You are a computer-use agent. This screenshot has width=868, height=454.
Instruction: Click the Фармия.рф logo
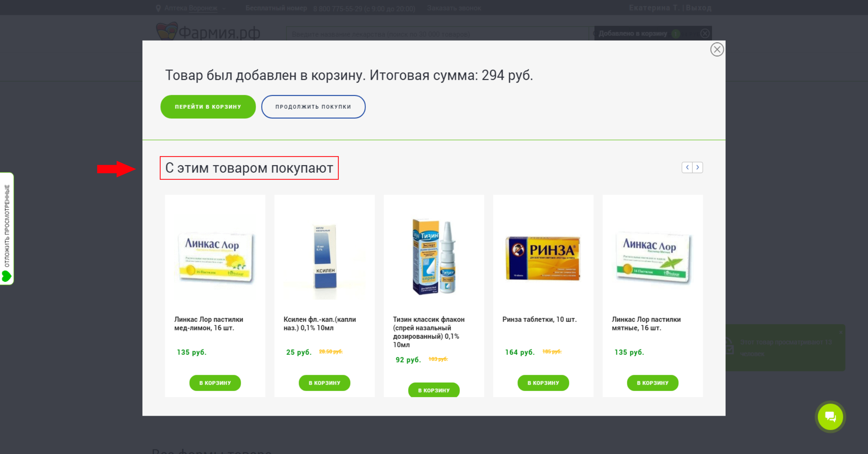click(x=208, y=32)
